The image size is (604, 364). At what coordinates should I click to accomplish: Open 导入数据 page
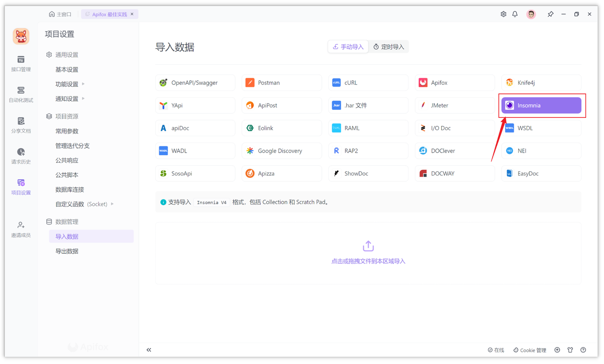coord(91,236)
